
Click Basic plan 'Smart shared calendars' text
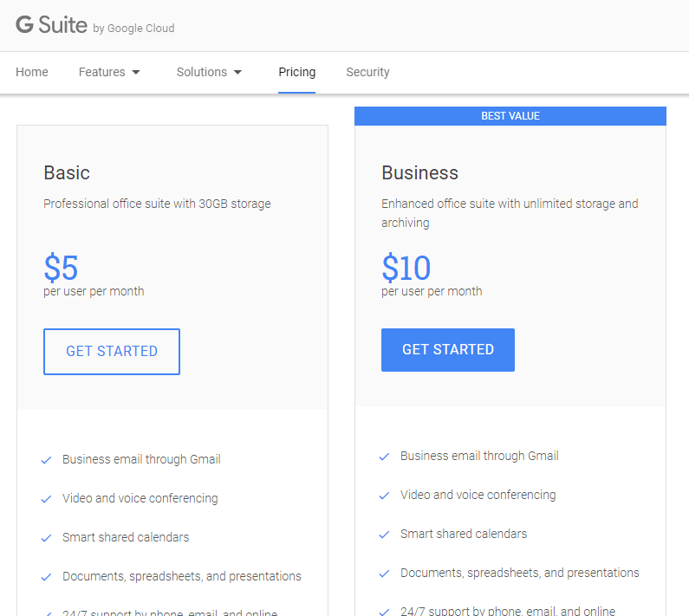[x=126, y=537]
